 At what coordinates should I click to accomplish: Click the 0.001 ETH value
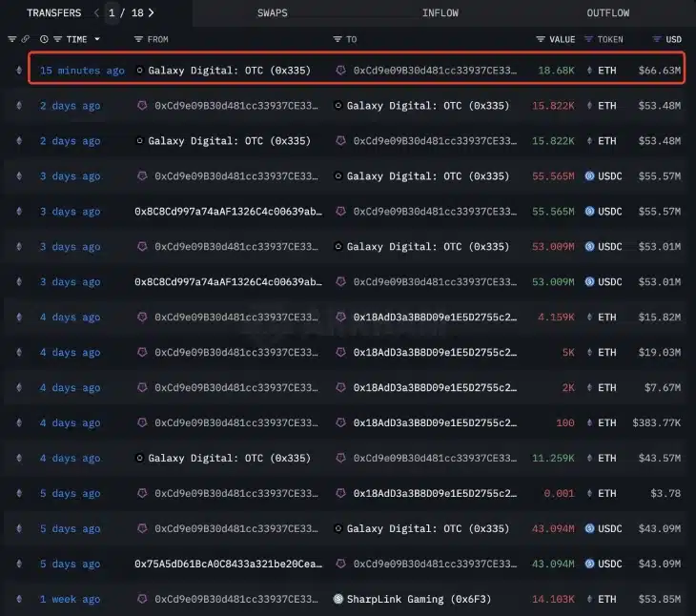pos(560,493)
